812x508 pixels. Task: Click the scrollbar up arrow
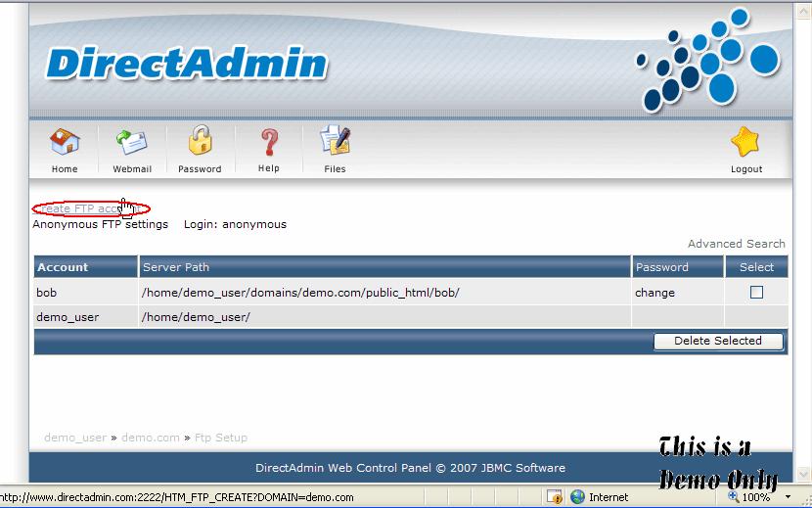coord(802,13)
